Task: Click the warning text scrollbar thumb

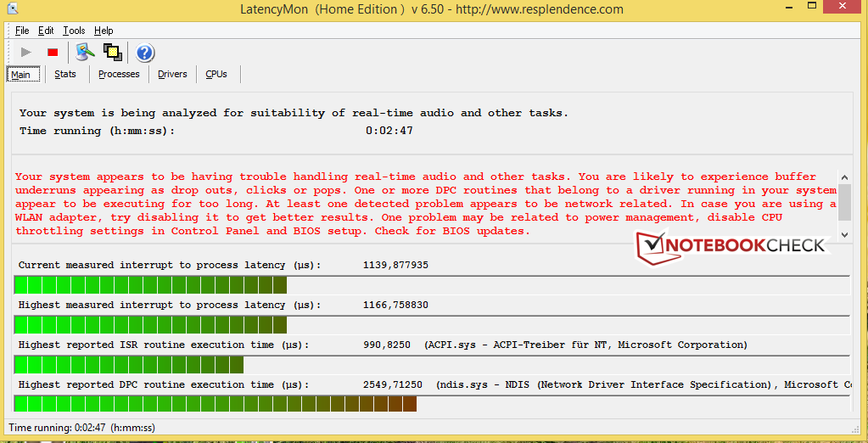Action: tap(844, 202)
